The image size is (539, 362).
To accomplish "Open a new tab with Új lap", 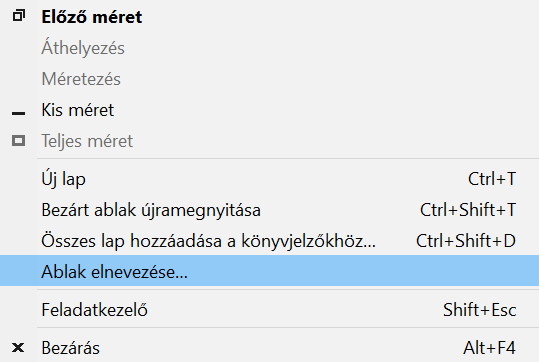I will (x=270, y=179).
